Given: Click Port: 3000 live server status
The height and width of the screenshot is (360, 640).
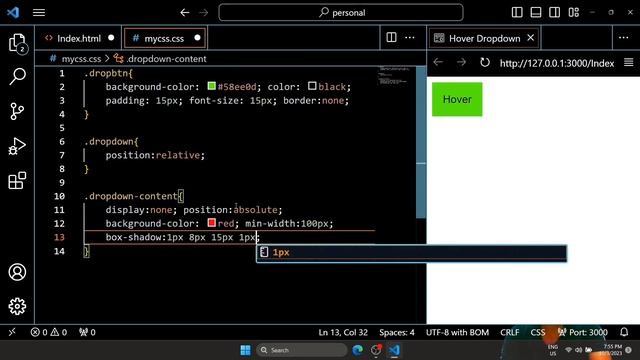Looking at the screenshot, I should (583, 332).
